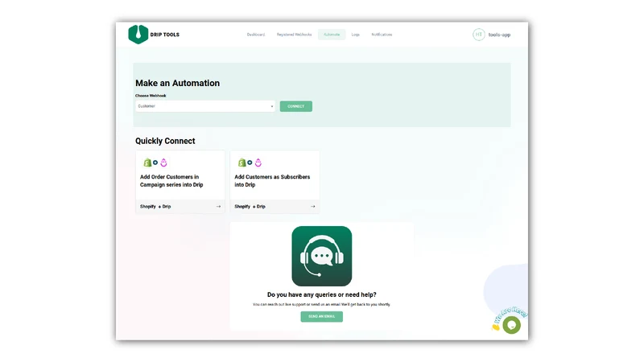This screenshot has width=644, height=362.
Task: Open the Logs nav item
Action: point(355,35)
